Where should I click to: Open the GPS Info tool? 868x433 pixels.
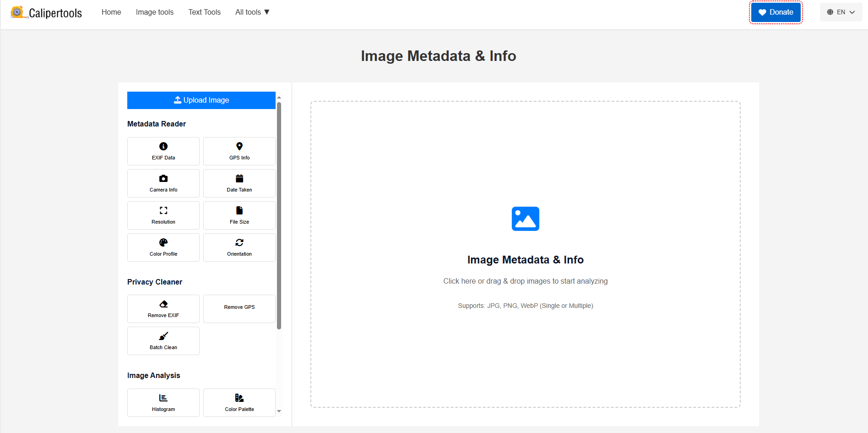239,151
